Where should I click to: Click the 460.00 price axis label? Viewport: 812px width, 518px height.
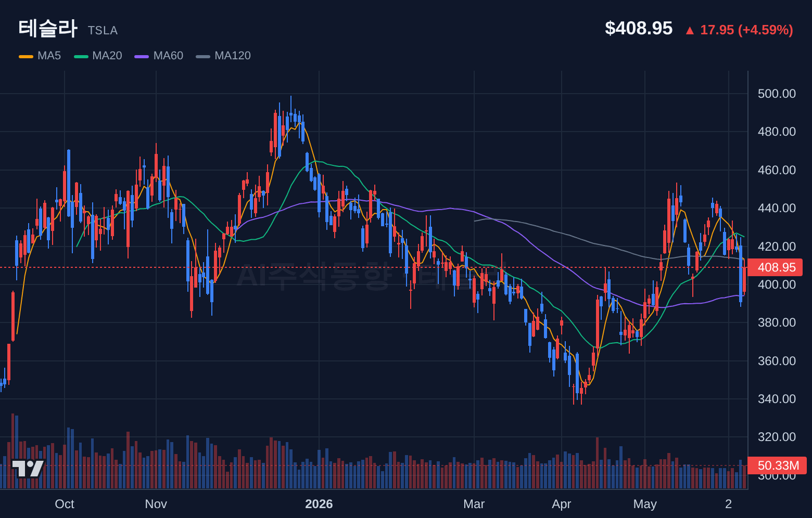[x=777, y=170]
